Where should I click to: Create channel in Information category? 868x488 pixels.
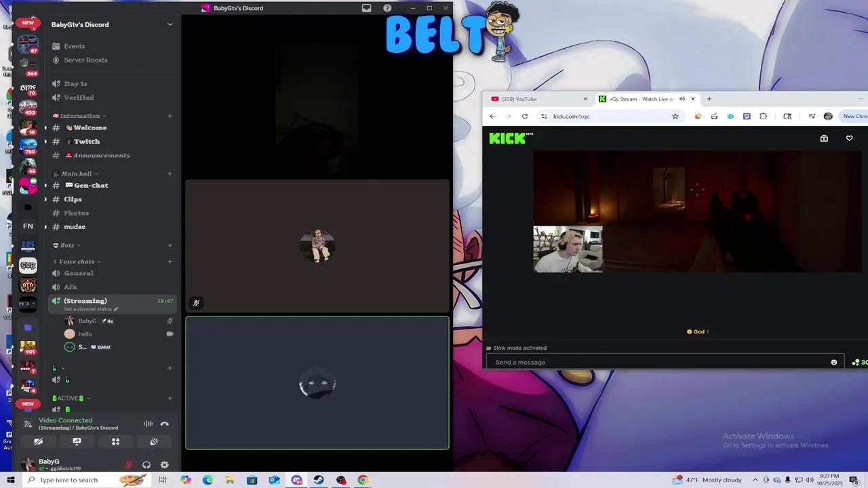click(x=170, y=116)
